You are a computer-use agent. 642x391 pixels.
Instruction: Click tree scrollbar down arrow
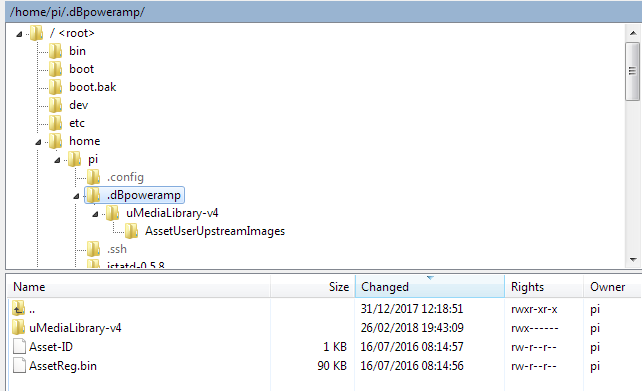[x=633, y=260]
